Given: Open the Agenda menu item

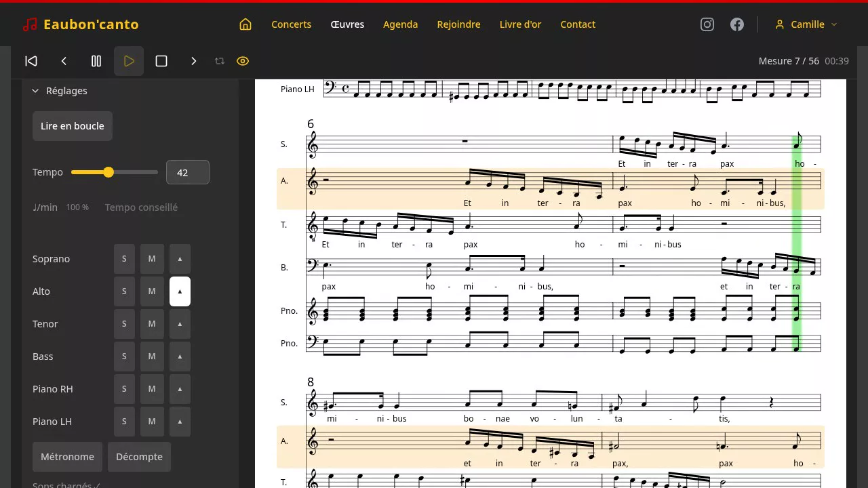Looking at the screenshot, I should click(401, 24).
